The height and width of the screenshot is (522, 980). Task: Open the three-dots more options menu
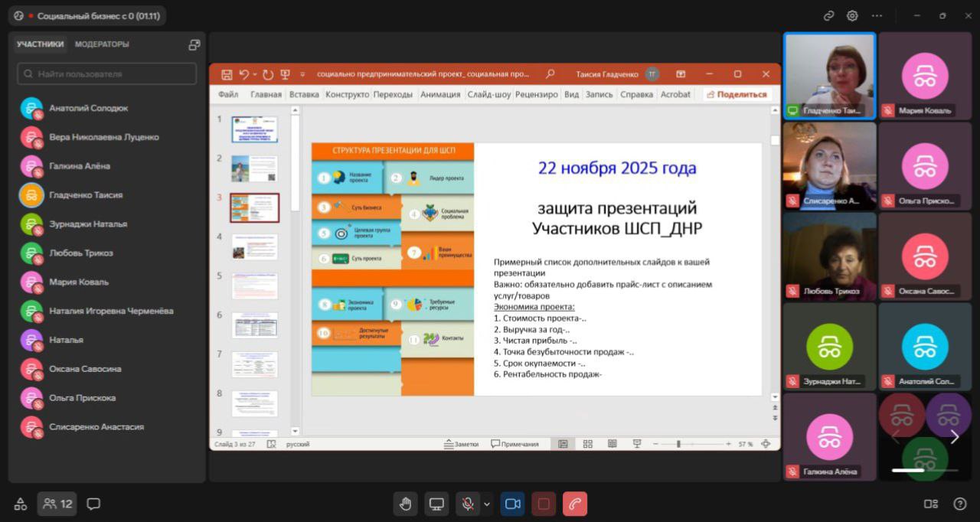tap(877, 15)
